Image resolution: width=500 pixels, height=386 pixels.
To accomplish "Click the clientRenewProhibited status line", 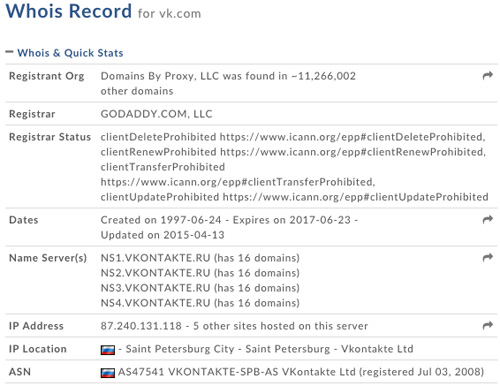I will [293, 152].
